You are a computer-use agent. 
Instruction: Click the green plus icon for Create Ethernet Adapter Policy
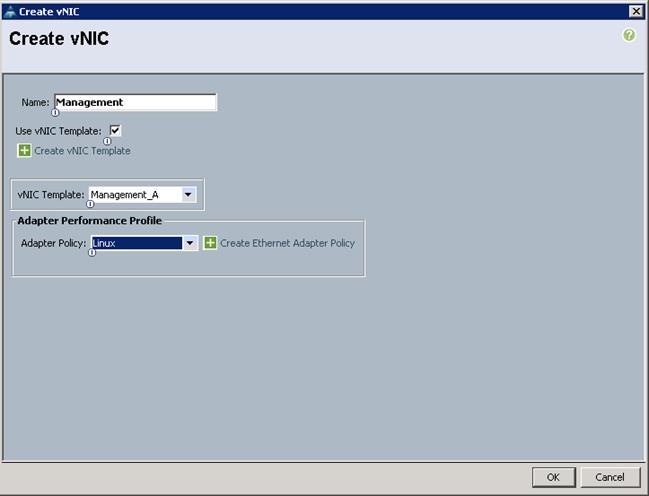[210, 243]
